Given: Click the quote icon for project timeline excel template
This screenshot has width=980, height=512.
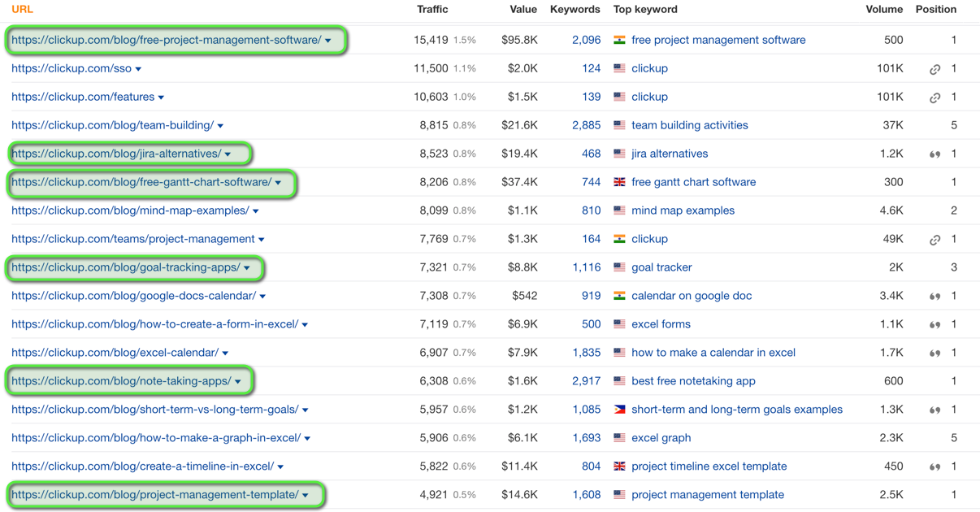Looking at the screenshot, I should (934, 467).
